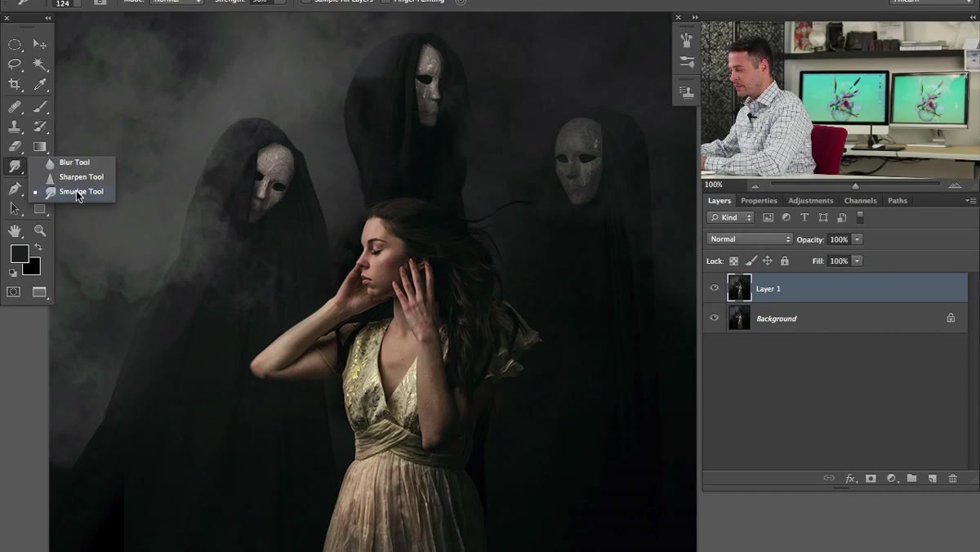Switch to the Paths tab

point(898,201)
